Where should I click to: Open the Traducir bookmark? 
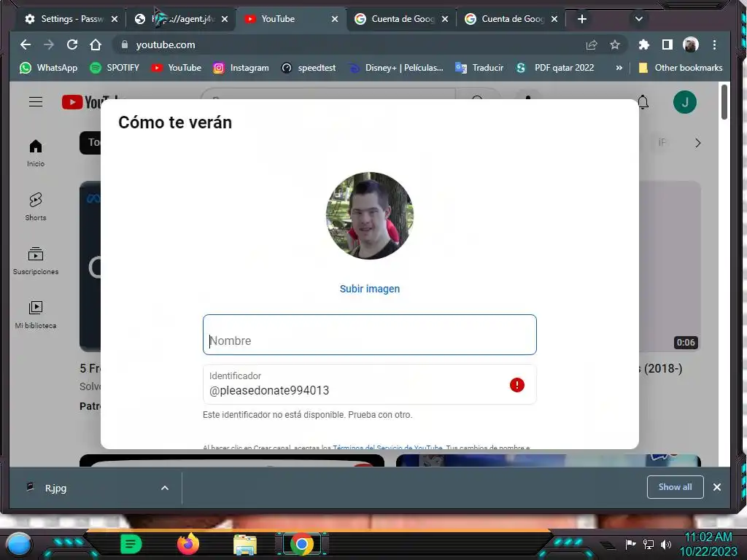coord(479,68)
